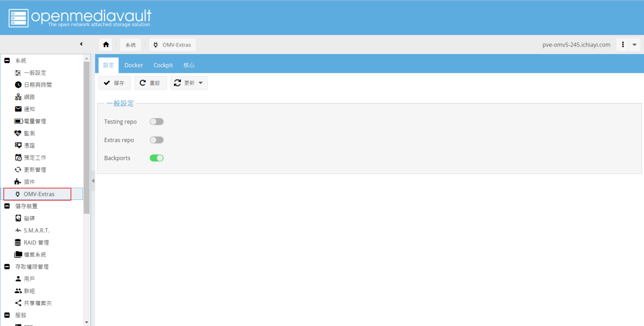Viewport: 644px width, 326px height.
Task: Click the Date and Time clock icon
Action: pyautogui.click(x=18, y=85)
